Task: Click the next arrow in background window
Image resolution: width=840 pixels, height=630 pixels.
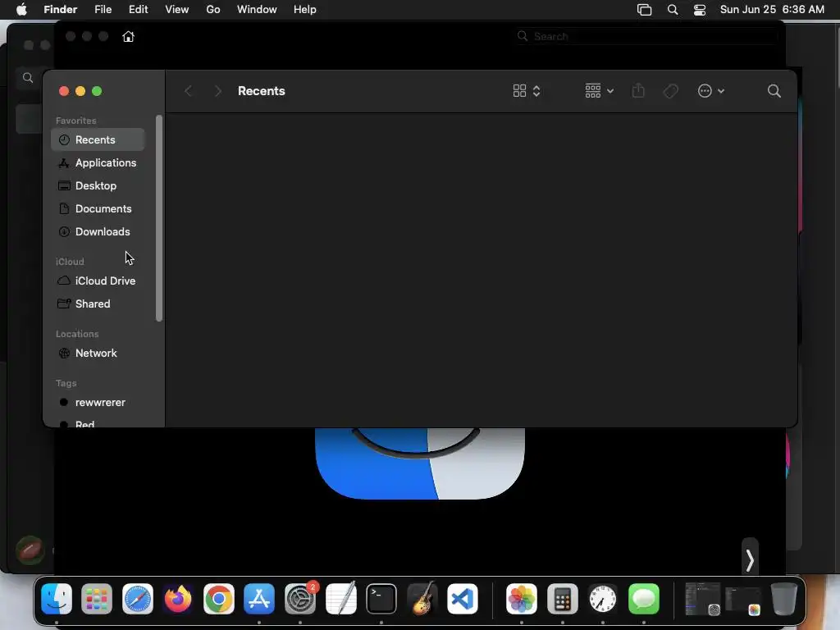Action: [x=750, y=560]
